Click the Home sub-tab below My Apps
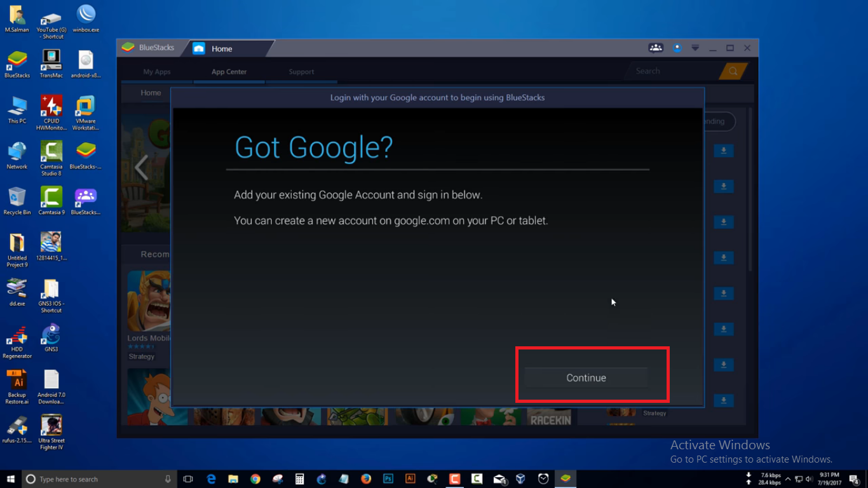Viewport: 868px width, 488px height. 151,93
